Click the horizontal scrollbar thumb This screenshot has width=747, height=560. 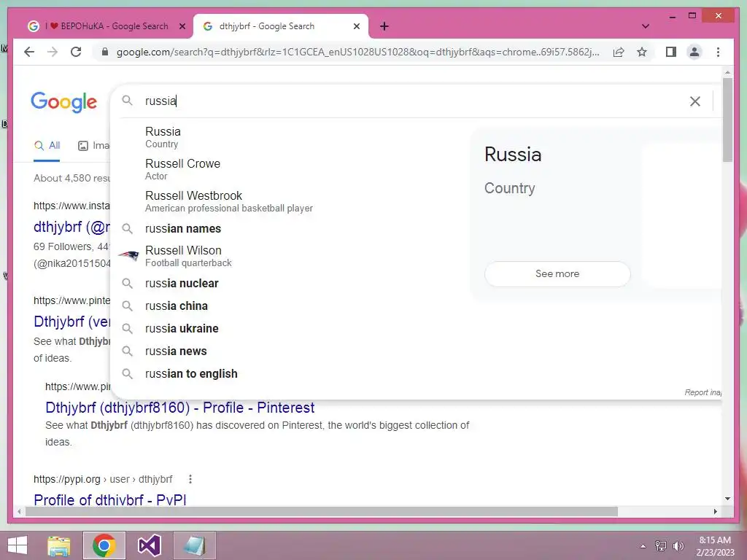tap(322, 511)
